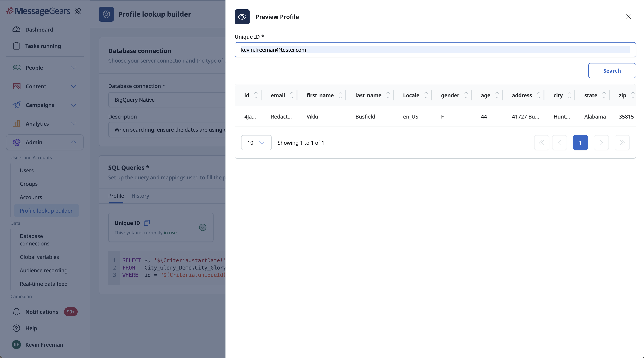Sort table by email column
644x358 pixels.
pyautogui.click(x=292, y=95)
